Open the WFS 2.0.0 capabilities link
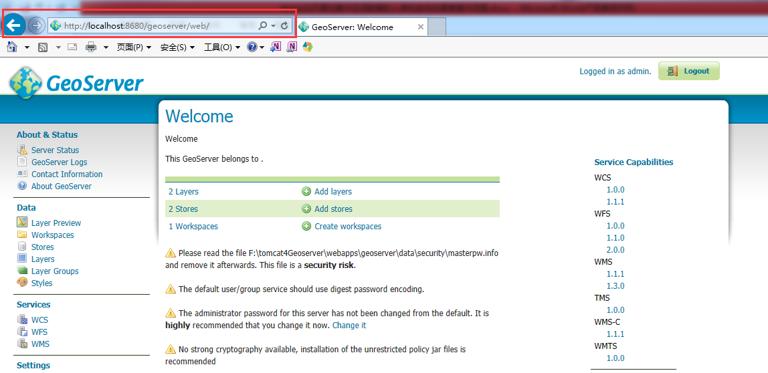 615,250
